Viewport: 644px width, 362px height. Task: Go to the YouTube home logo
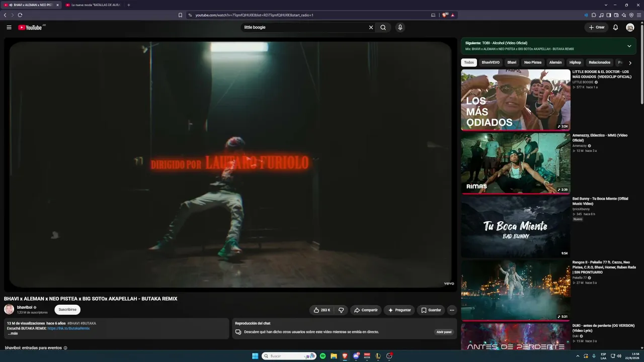[30, 27]
